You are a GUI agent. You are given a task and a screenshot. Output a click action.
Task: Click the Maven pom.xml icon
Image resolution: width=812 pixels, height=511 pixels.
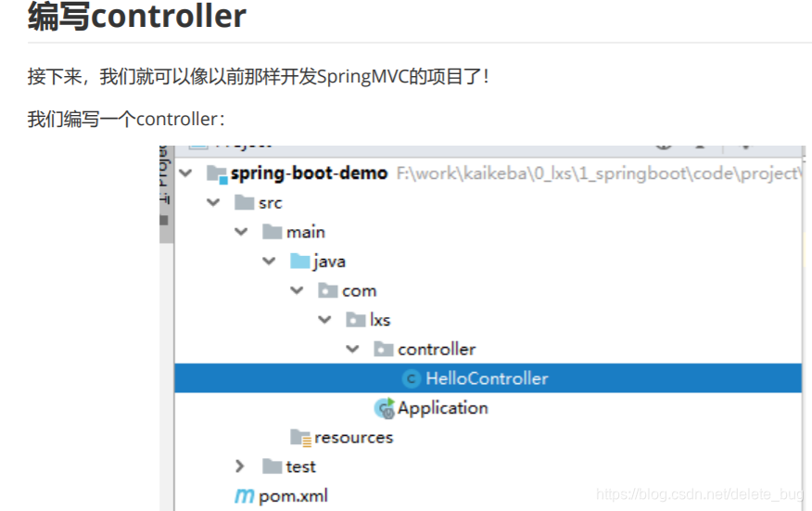click(245, 496)
